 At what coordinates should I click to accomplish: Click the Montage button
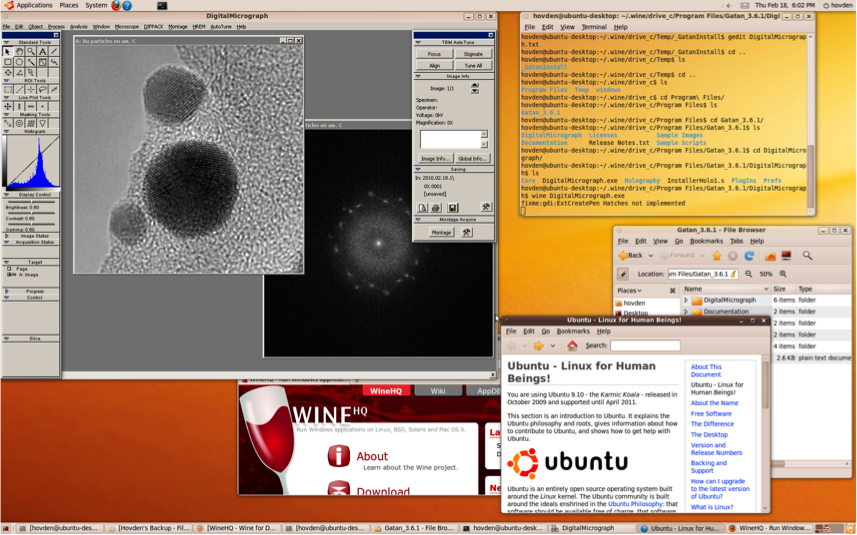(x=442, y=232)
